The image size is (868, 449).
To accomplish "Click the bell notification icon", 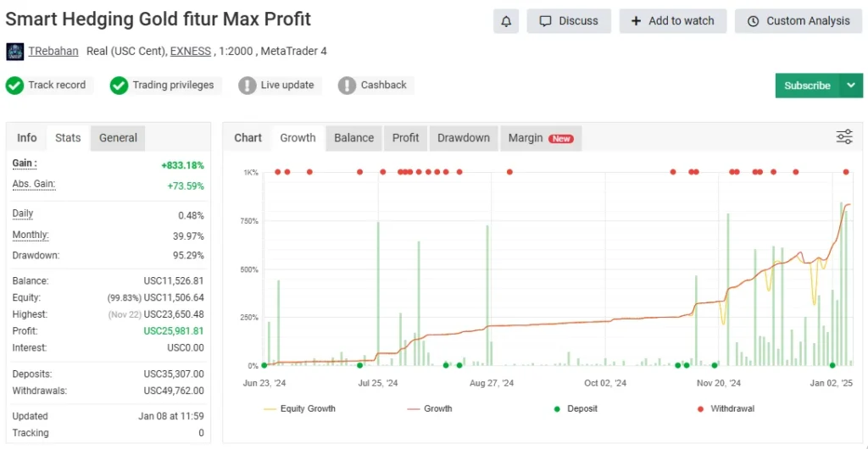I will 506,21.
